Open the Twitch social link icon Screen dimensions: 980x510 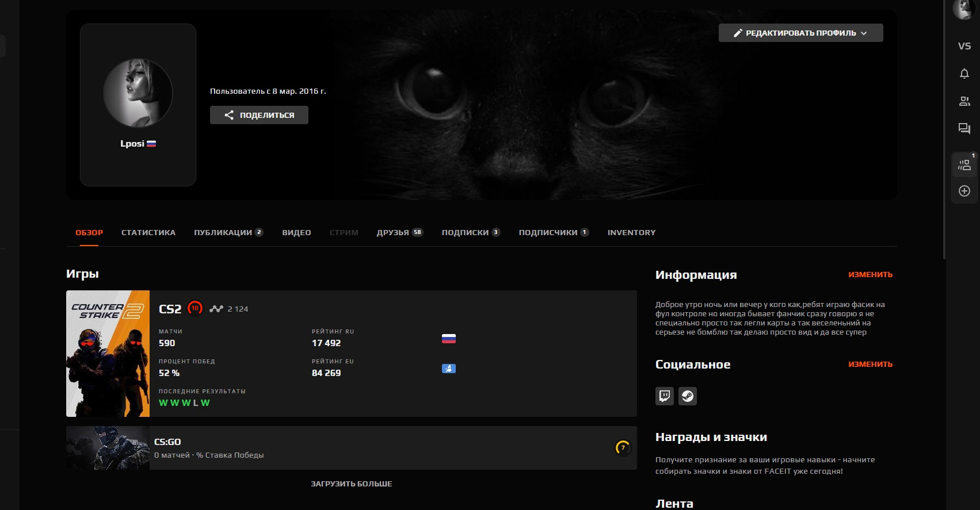click(665, 396)
